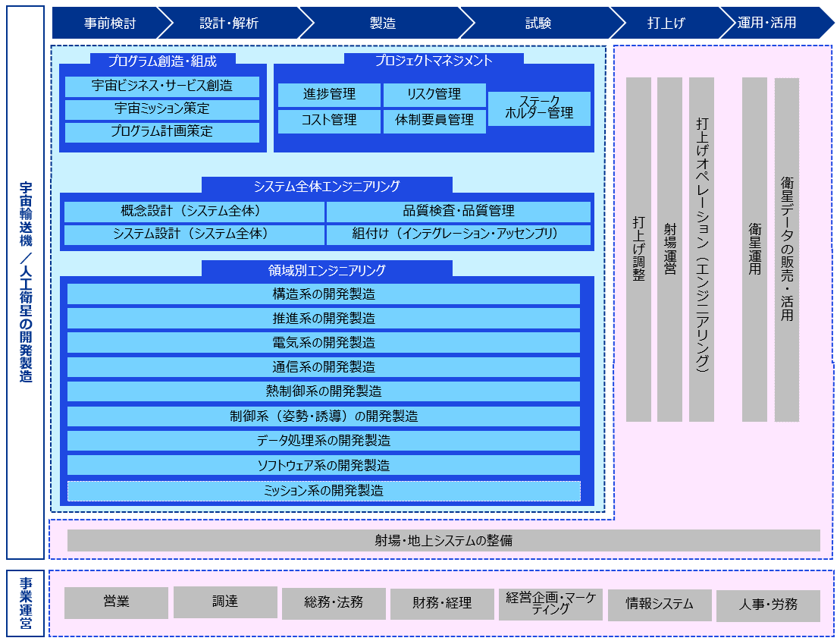Click 組付け（インテグレーション・アッセンブリ） box

pos(459,234)
